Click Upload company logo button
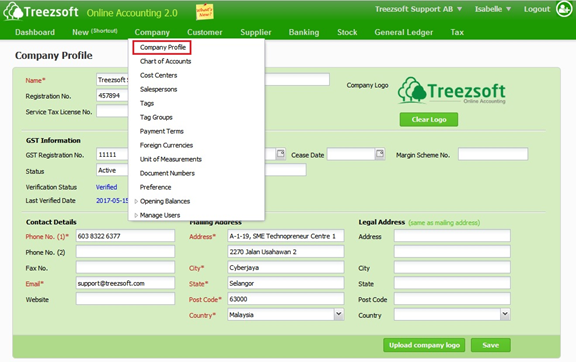The image size is (576, 362). 424,345
